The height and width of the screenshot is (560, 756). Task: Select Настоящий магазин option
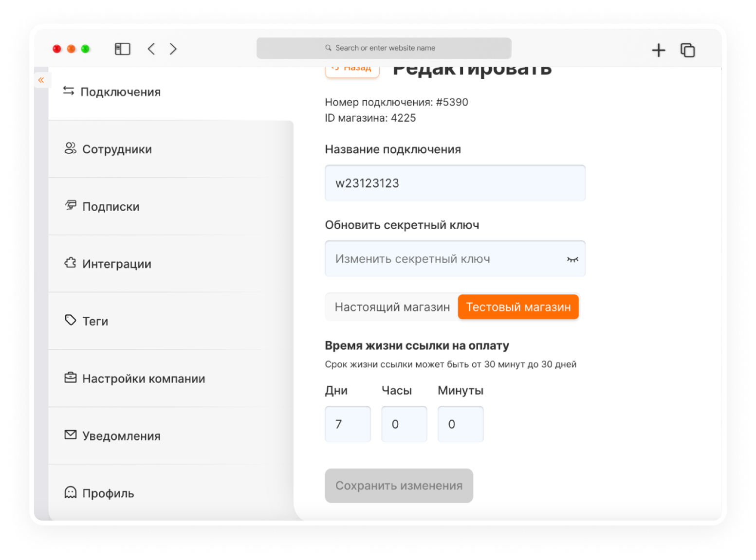[x=392, y=307]
